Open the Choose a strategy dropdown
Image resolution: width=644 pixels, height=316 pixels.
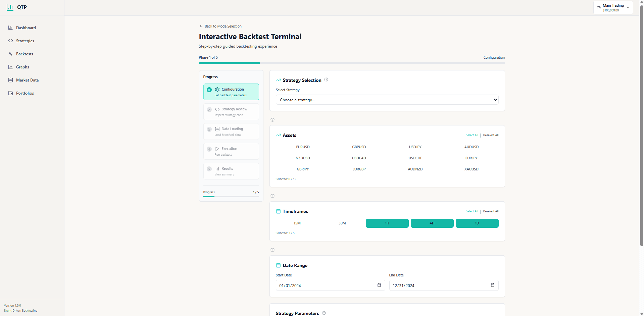[387, 100]
